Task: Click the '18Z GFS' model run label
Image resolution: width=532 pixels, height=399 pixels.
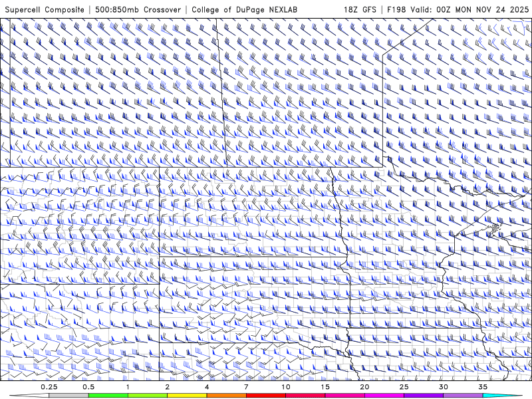Action: [360, 9]
